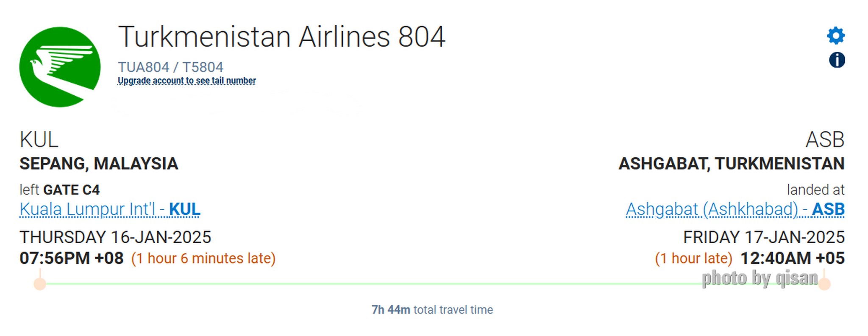Select the TUA804 / T5804 flight identifier
The image size is (868, 336).
point(170,67)
